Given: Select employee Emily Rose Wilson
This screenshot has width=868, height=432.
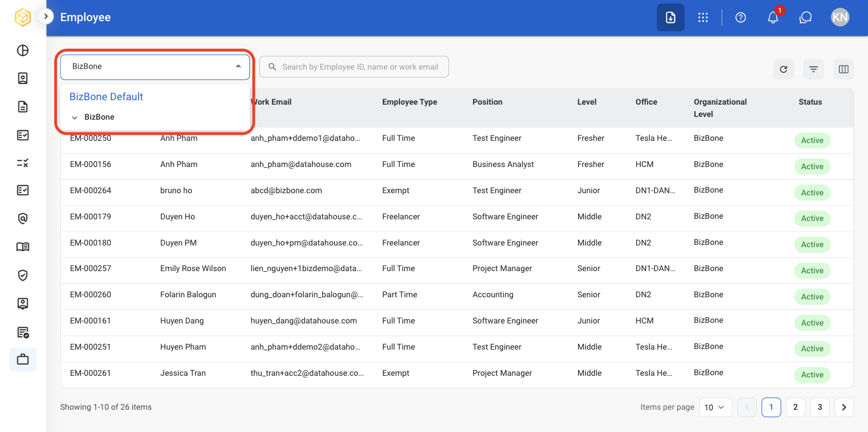Looking at the screenshot, I should tap(193, 268).
